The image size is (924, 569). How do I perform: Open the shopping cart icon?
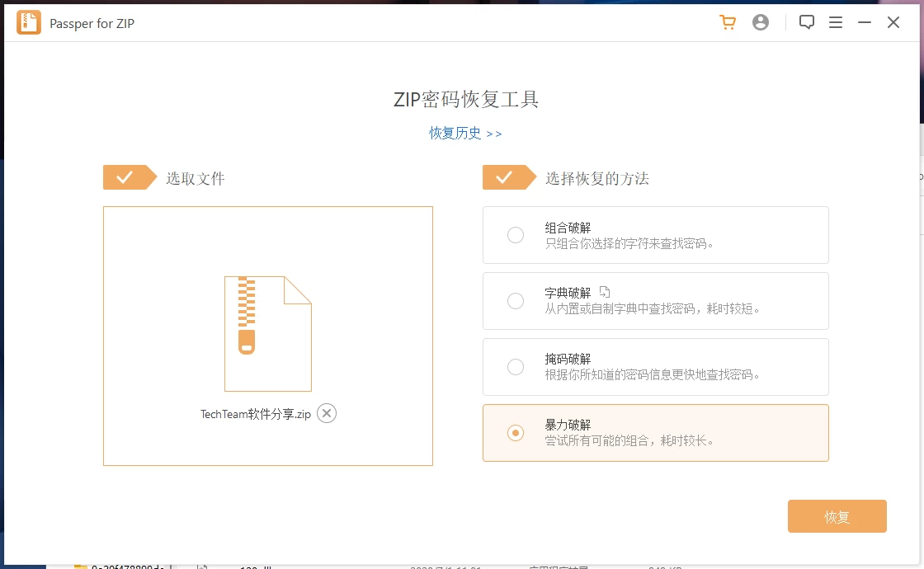click(727, 22)
